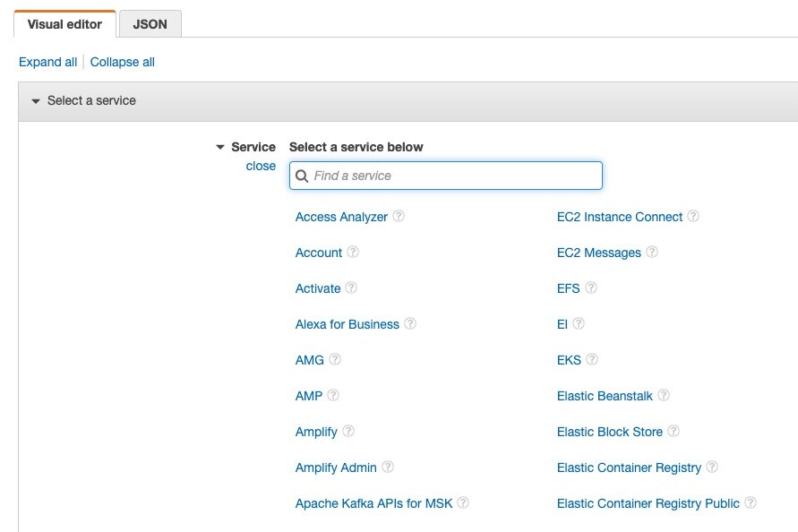Click help icon beside Alexa for Business

(410, 324)
